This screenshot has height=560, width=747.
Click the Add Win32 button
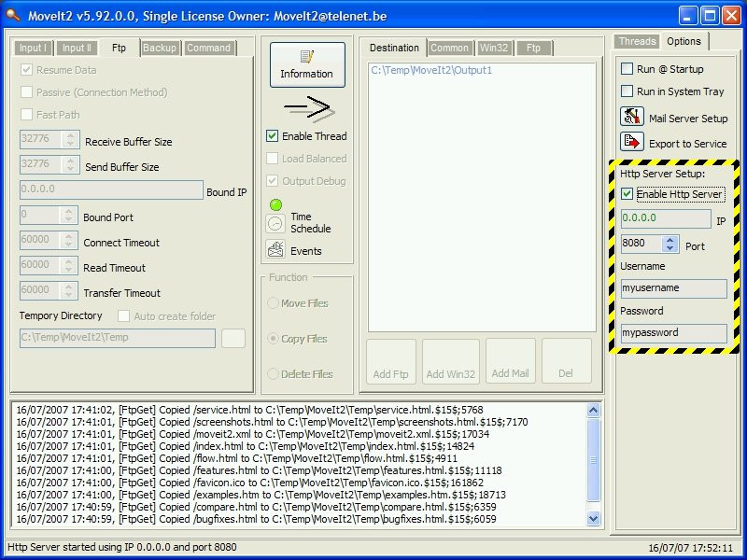tap(451, 361)
